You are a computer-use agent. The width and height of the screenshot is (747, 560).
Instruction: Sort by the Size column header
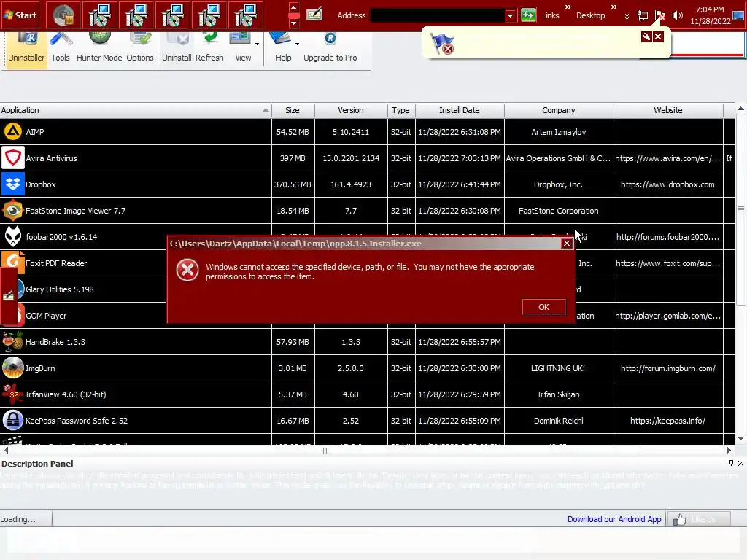(293, 110)
